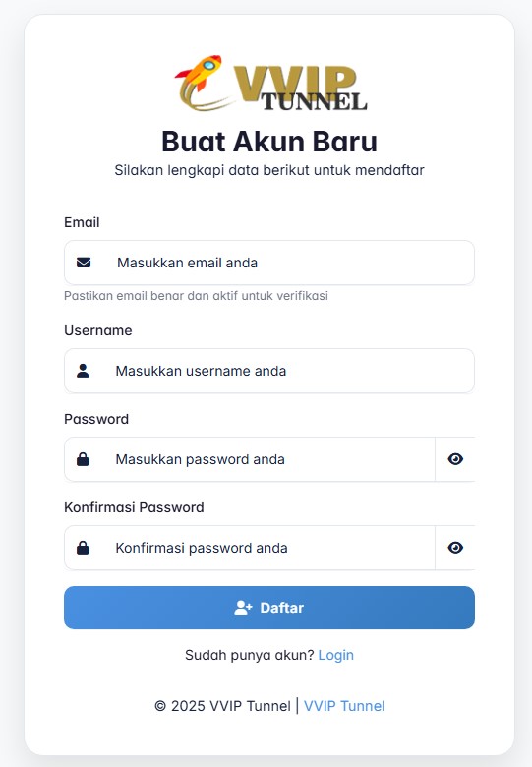This screenshot has height=767, width=532.
Task: Click the VVIP Tunnel rocket logo
Action: [270, 84]
